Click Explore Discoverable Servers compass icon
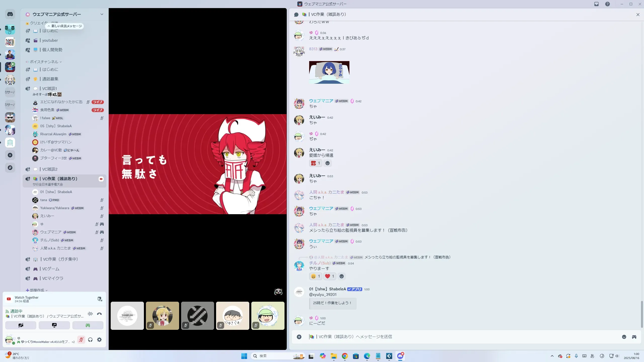 click(10, 168)
